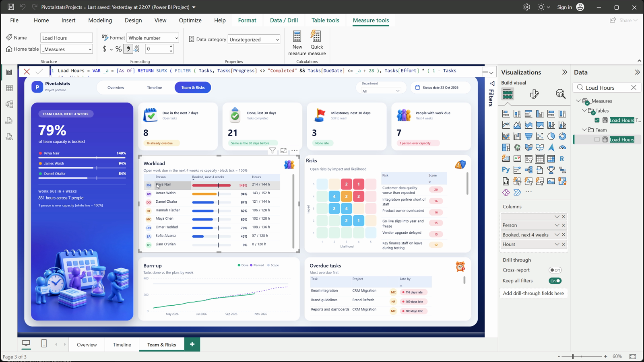The image size is (644, 362).
Task: Click the zoom slider handle
Action: tap(573, 356)
